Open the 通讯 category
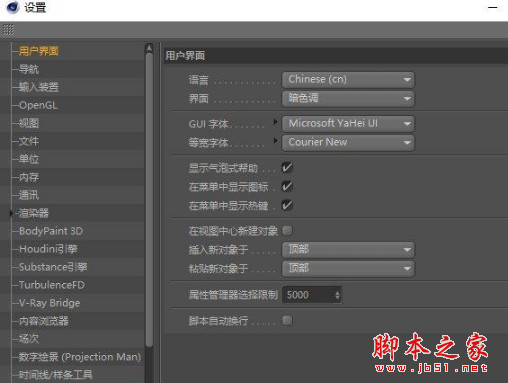 coord(29,195)
